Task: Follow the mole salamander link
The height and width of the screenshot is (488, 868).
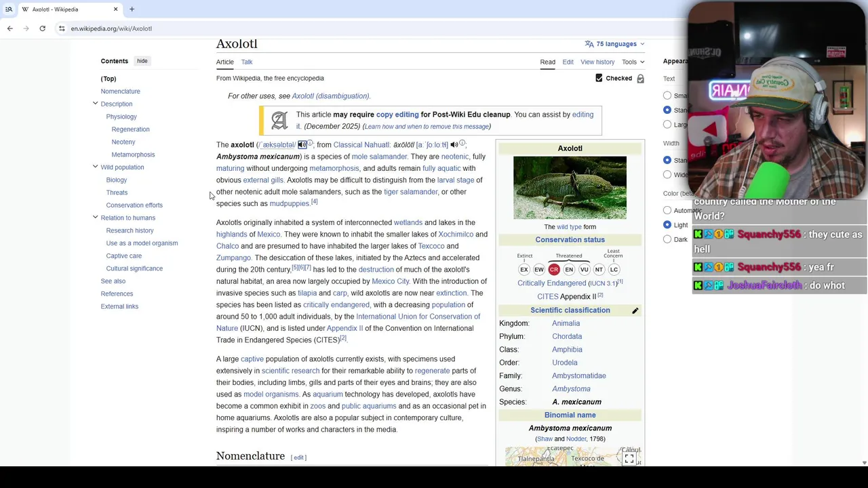Action: [x=379, y=157]
